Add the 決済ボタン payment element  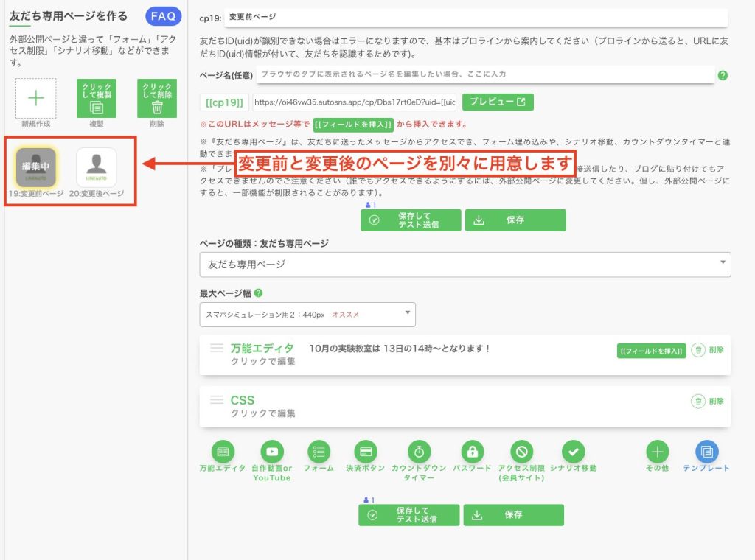tap(366, 451)
